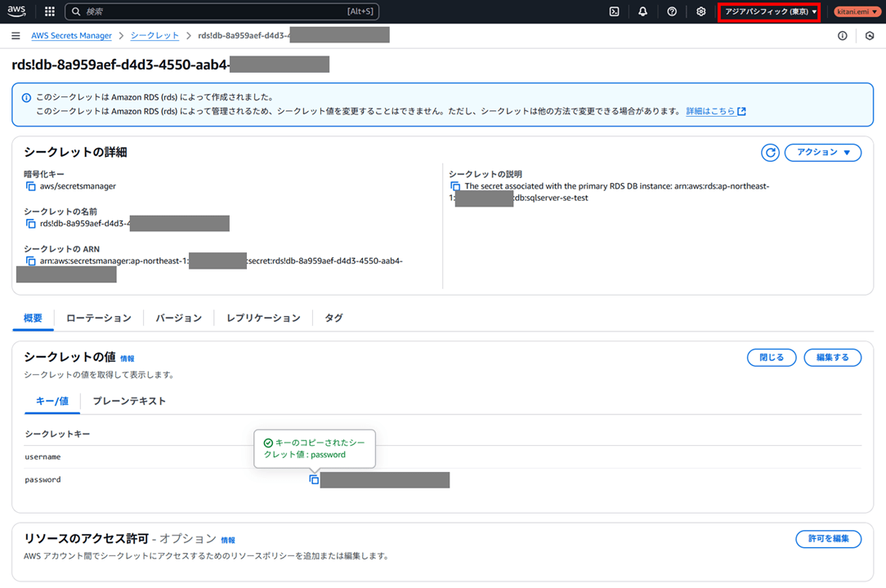Screen dimensions: 886x588
Task: Click the username key row
Action: (443, 457)
